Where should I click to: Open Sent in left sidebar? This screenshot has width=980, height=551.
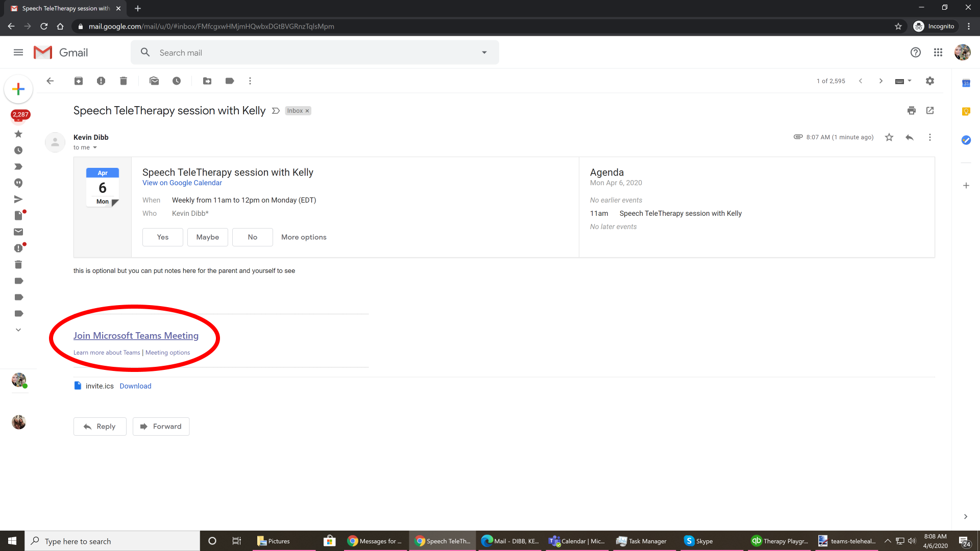[18, 199]
